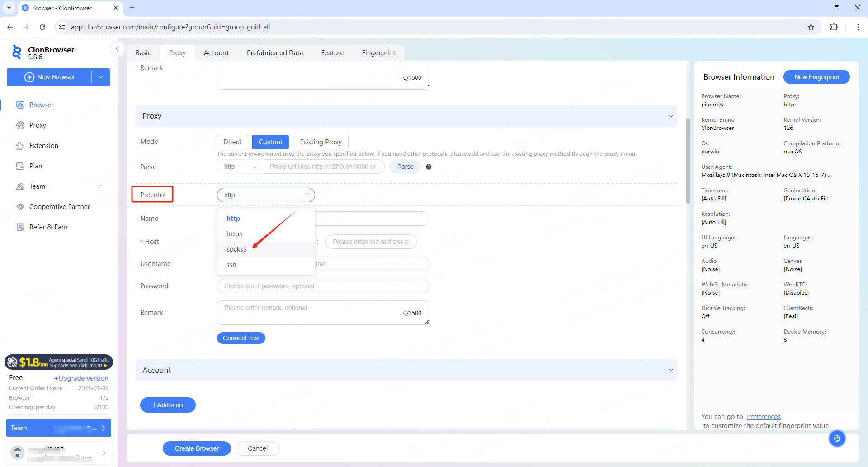Open the Refer & Earn sidebar icon
This screenshot has width=868, height=467.
[x=20, y=227]
